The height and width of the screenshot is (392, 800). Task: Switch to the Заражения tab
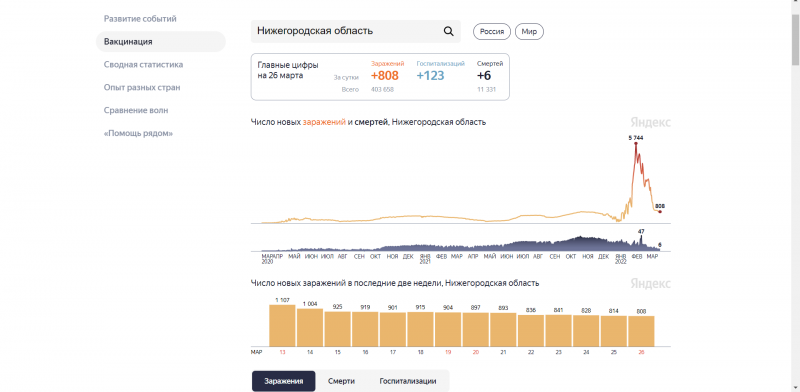[284, 381]
